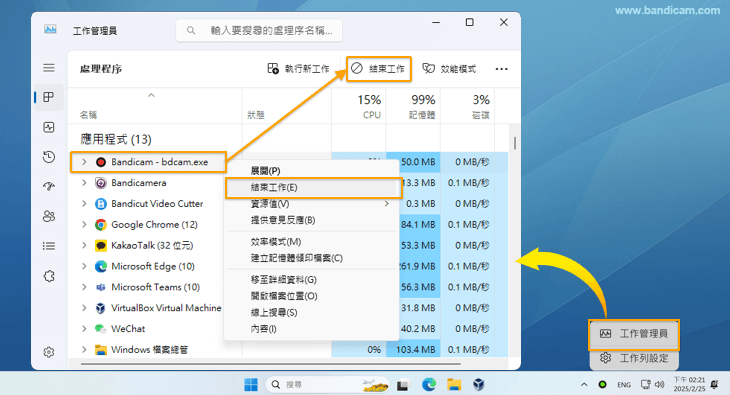Viewport: 730px width, 395px height.
Task: Open the 資源值(V) submenu arrow
Action: tap(386, 204)
